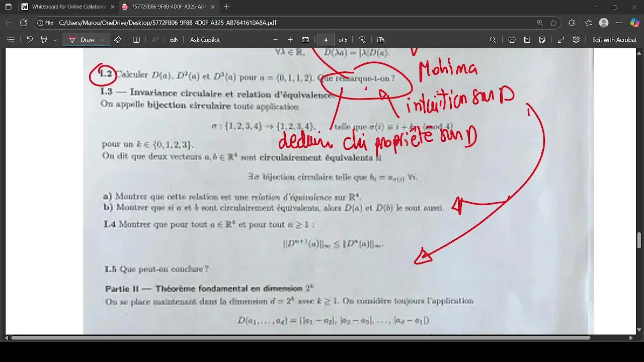The height and width of the screenshot is (362, 644).
Task: Open the Copilot sidebar
Action: tap(634, 23)
